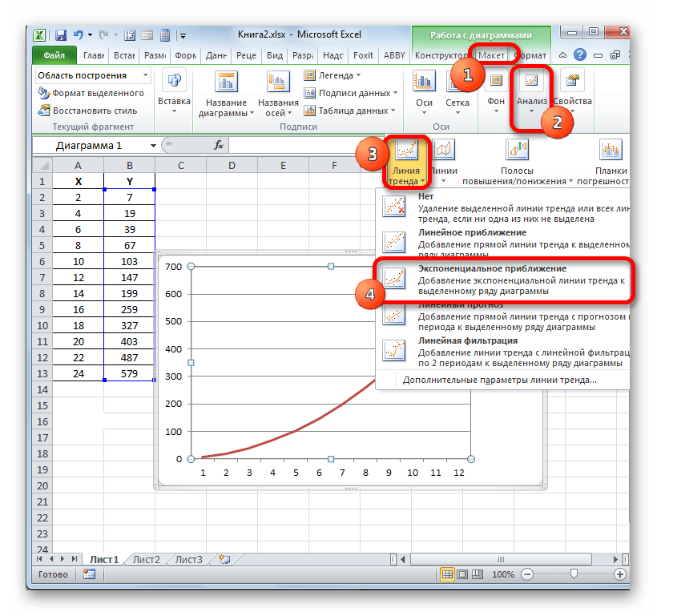This screenshot has width=673, height=616.
Task: Open the Область построения chart element dropdown
Action: coord(146,75)
